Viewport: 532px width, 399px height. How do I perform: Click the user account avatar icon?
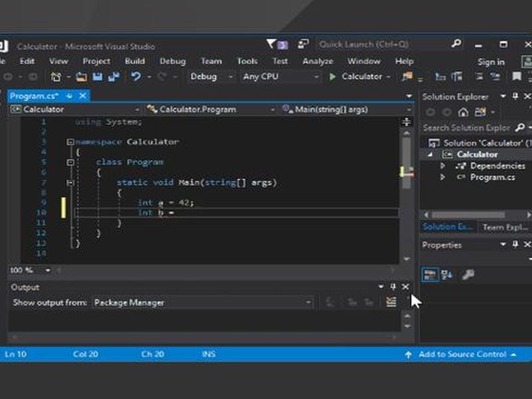tap(527, 62)
